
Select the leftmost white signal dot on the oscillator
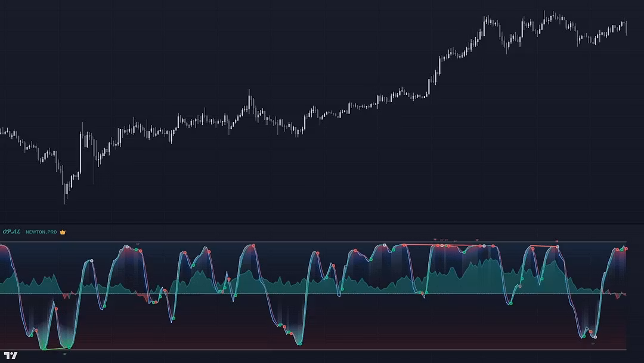click(x=92, y=261)
